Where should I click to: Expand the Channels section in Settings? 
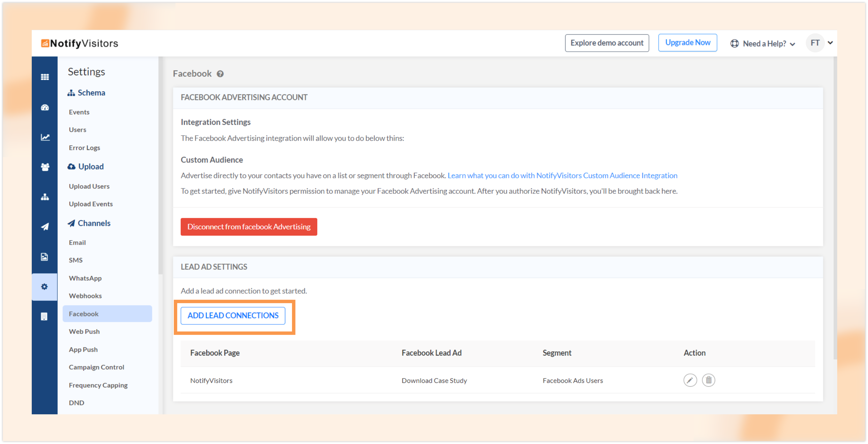pos(94,223)
